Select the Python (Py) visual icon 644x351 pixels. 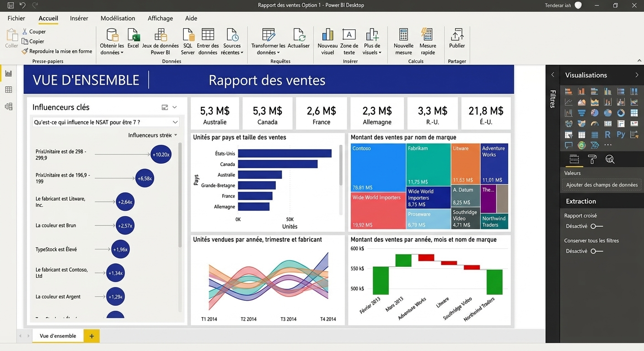621,134
